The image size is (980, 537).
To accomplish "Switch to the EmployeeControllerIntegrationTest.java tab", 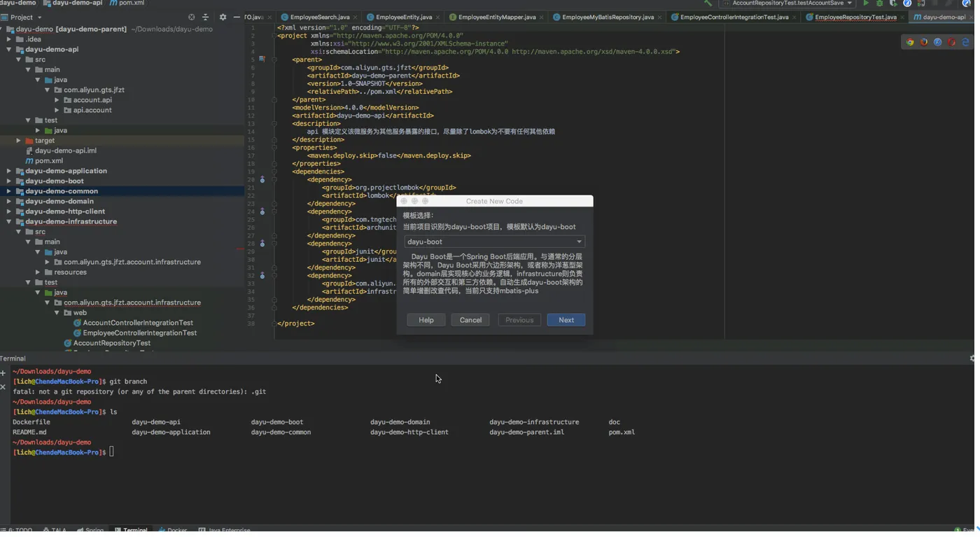I will [733, 18].
